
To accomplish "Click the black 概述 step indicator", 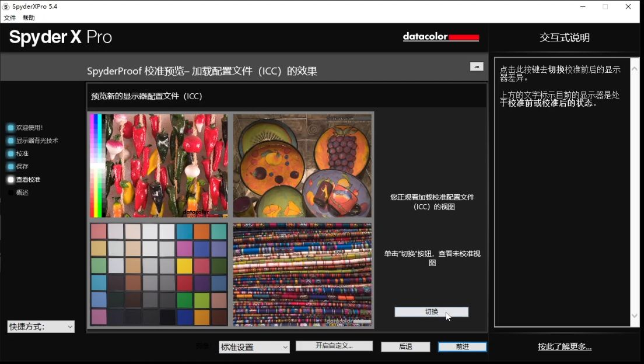I will coord(10,192).
